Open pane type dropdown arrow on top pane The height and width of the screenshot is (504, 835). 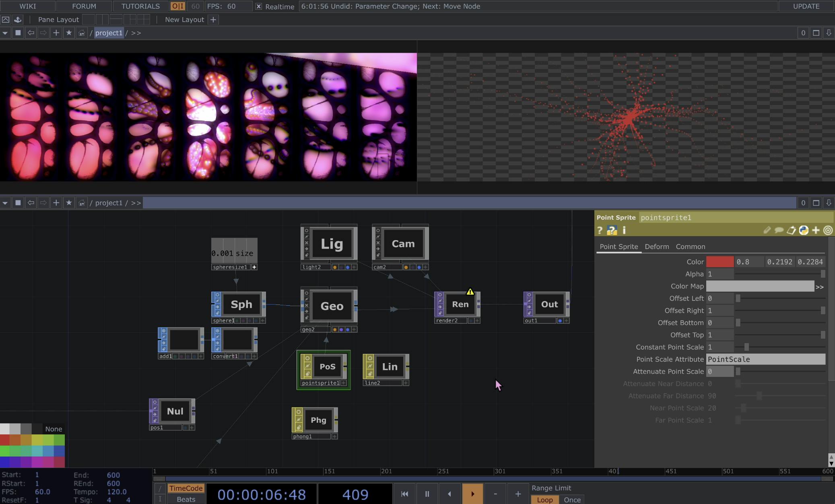pos(5,33)
